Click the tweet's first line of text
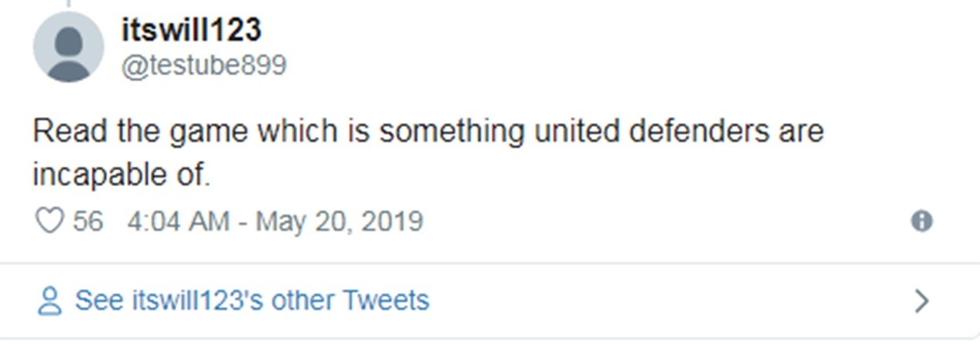The height and width of the screenshot is (346, 980). click(x=427, y=131)
